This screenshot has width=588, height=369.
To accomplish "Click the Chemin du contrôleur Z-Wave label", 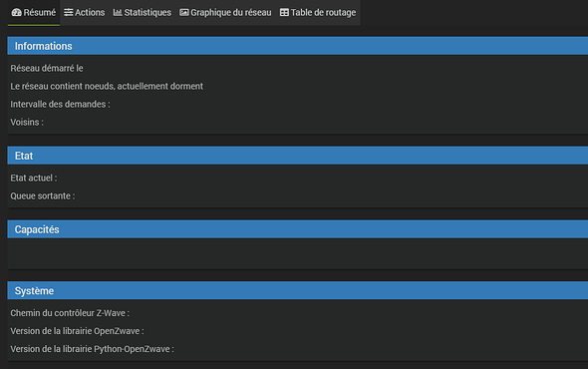I will [x=70, y=313].
